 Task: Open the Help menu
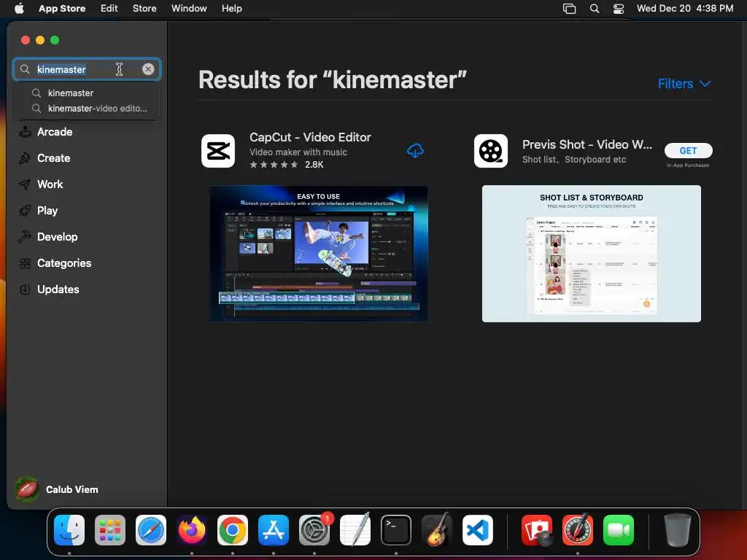tap(231, 8)
